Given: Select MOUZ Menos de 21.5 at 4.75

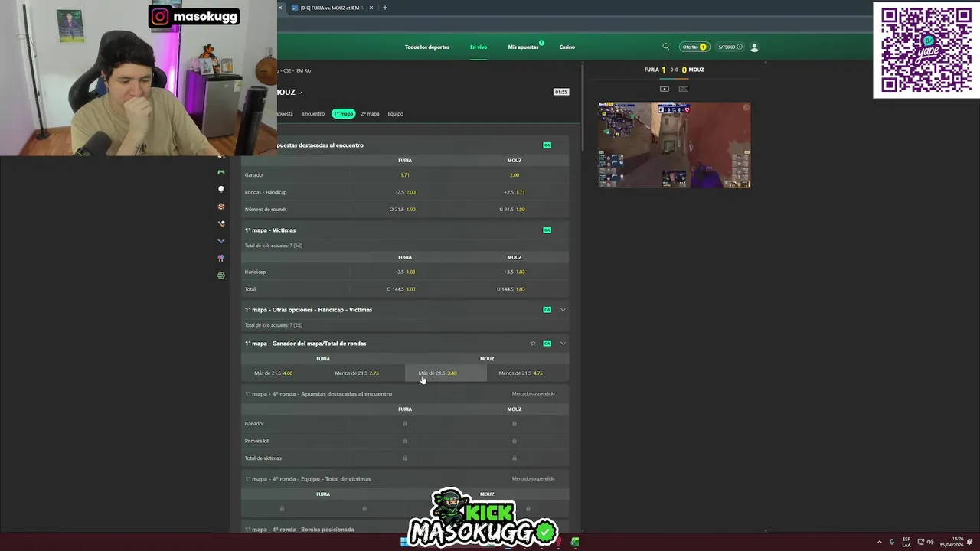Looking at the screenshot, I should (x=528, y=373).
